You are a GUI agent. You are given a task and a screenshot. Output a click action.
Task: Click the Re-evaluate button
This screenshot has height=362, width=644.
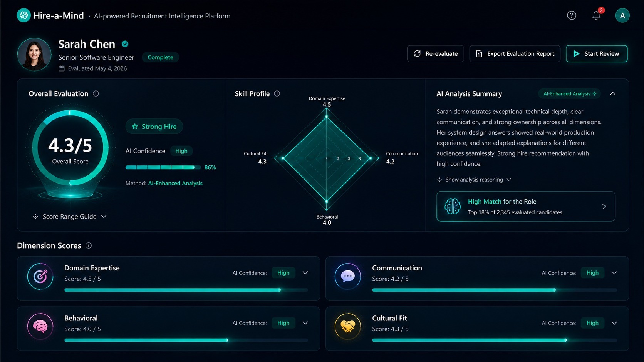click(x=435, y=53)
